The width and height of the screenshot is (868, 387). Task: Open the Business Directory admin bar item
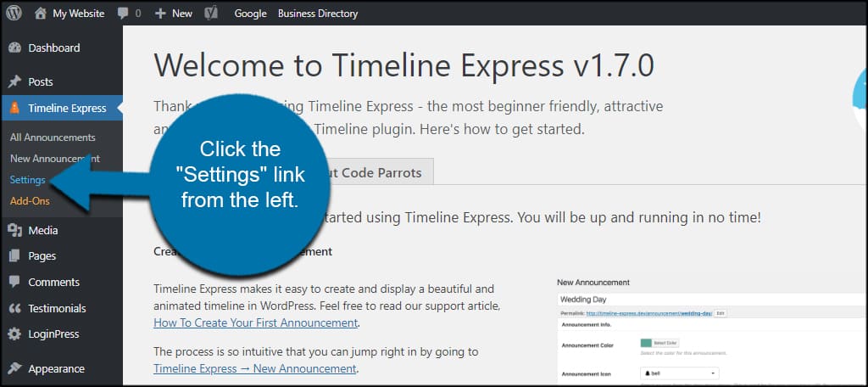click(318, 14)
